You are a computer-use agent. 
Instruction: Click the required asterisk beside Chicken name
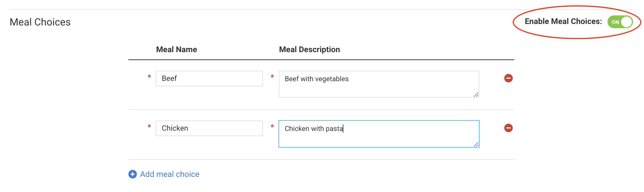click(x=149, y=127)
